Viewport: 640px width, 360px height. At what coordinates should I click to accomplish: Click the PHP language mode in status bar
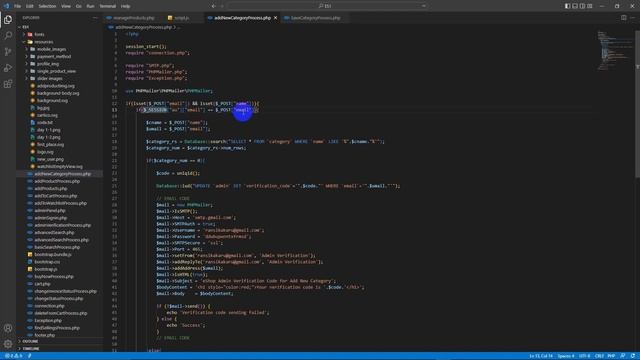tap(611, 356)
